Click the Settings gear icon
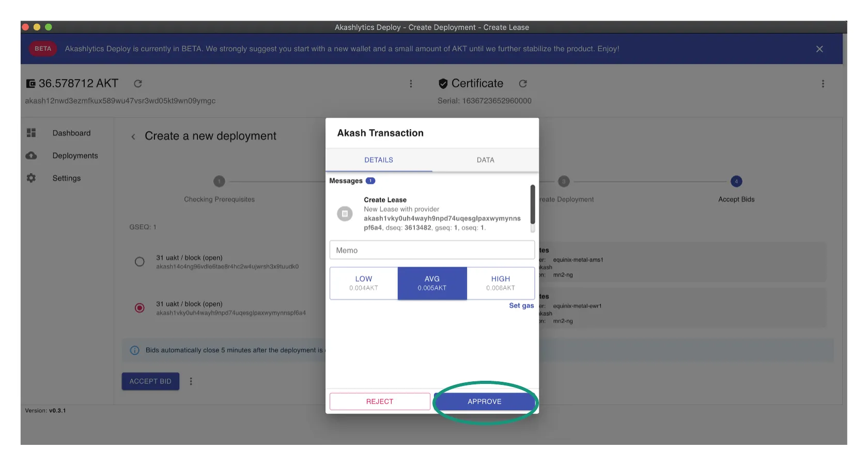This screenshot has width=868, height=465. tap(32, 178)
